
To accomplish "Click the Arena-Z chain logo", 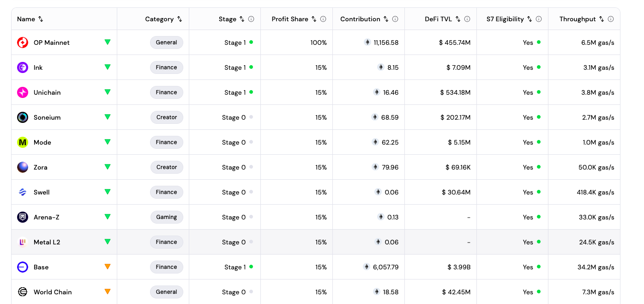I will point(23,217).
